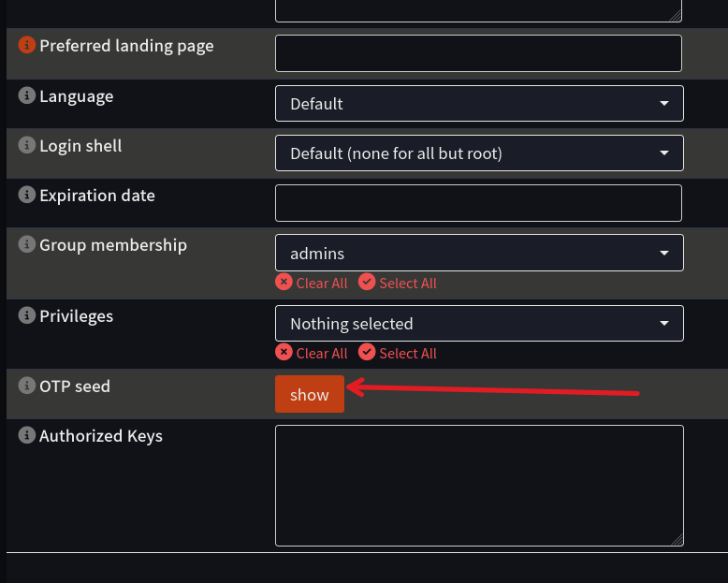This screenshot has width=728, height=583.
Task: Click info icon next to Language
Action: 27,95
